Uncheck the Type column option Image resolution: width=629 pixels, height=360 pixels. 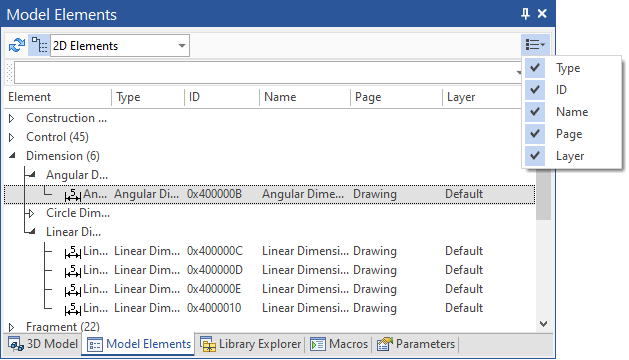tap(535, 68)
